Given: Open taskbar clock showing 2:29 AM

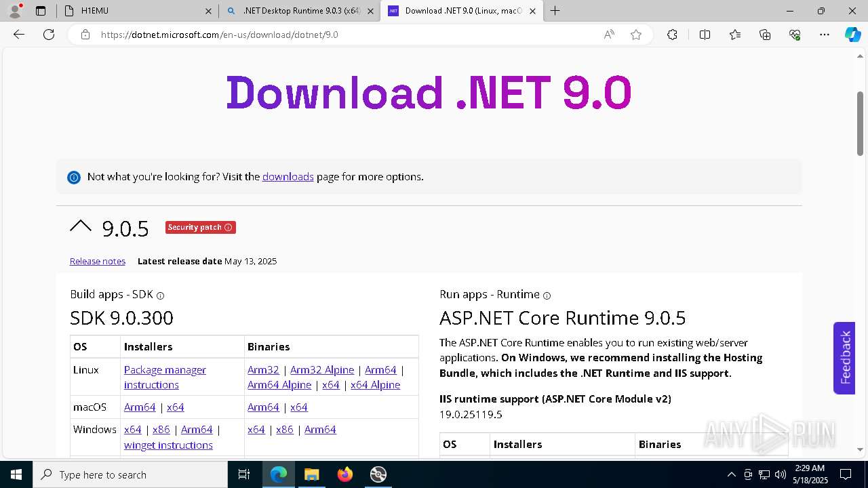Looking at the screenshot, I should (810, 474).
